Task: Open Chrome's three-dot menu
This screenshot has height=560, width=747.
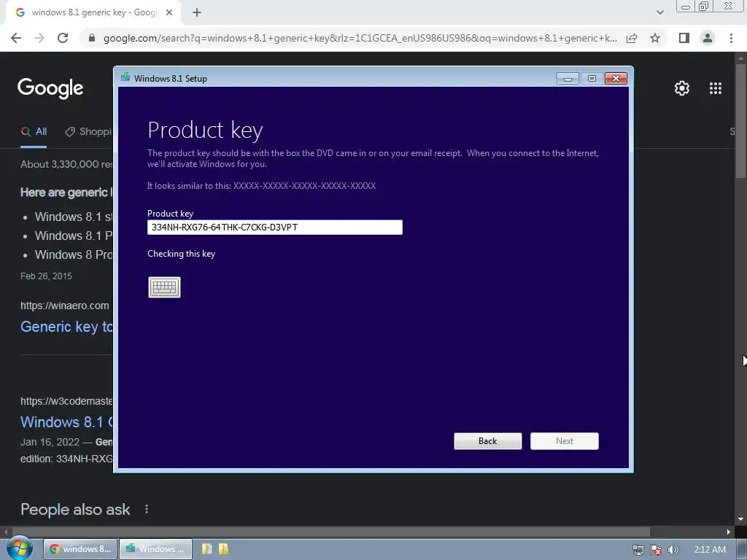Action: (x=731, y=38)
